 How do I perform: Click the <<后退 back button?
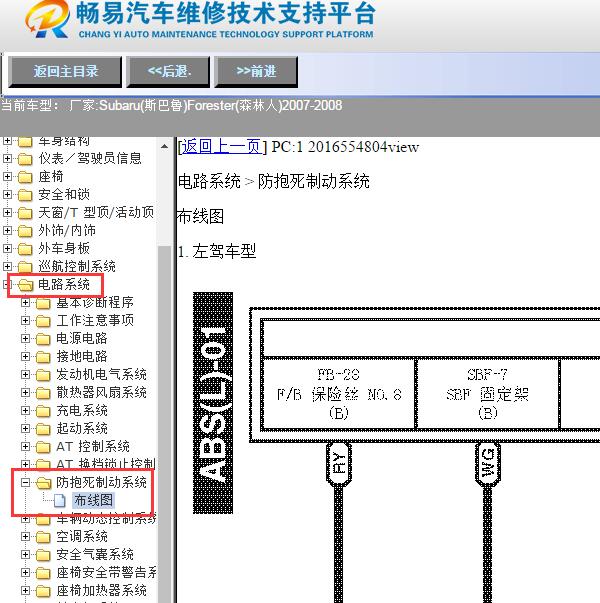(168, 72)
